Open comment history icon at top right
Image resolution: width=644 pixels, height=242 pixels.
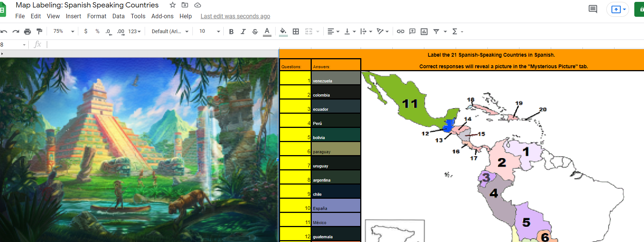pyautogui.click(x=593, y=9)
